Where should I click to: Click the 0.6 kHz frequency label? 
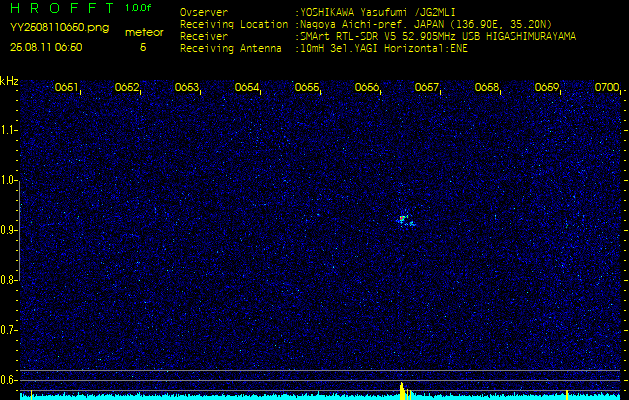[7, 380]
